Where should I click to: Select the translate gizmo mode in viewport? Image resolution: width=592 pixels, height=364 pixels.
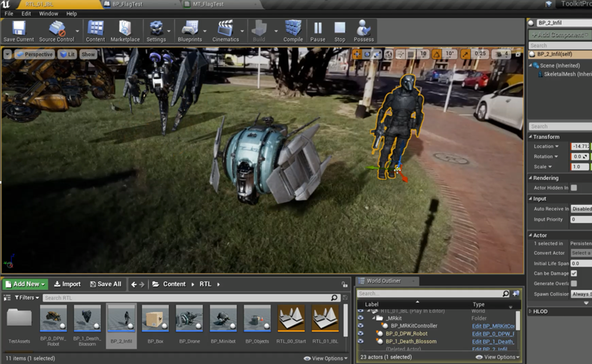coord(357,54)
